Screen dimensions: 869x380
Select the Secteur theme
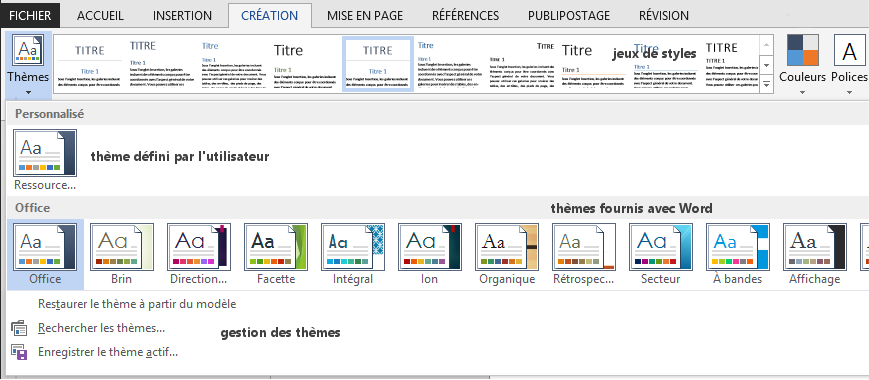[x=661, y=254]
